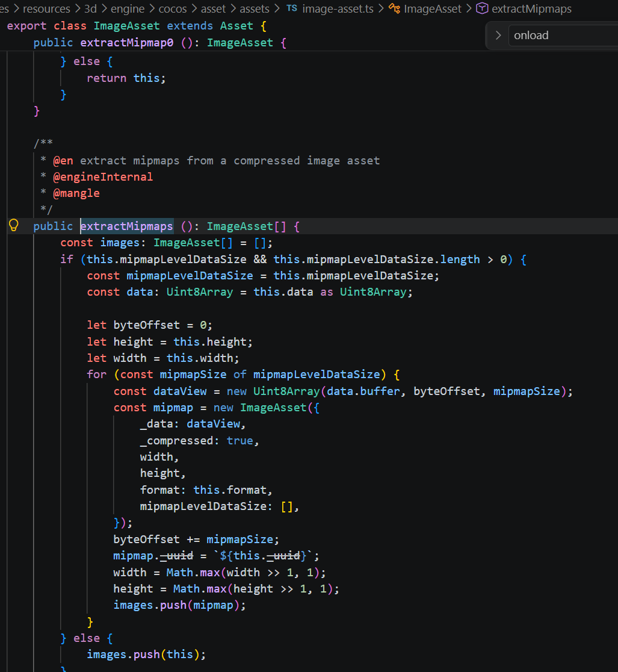Click "height = Math.max(height >> 1, 1);" line
This screenshot has height=672, width=618.
226,589
